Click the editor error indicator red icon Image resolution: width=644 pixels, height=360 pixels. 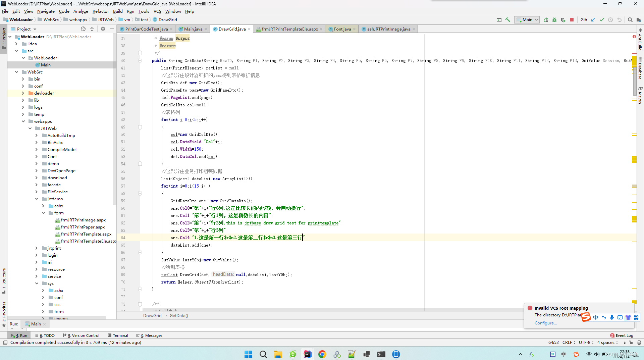click(634, 37)
